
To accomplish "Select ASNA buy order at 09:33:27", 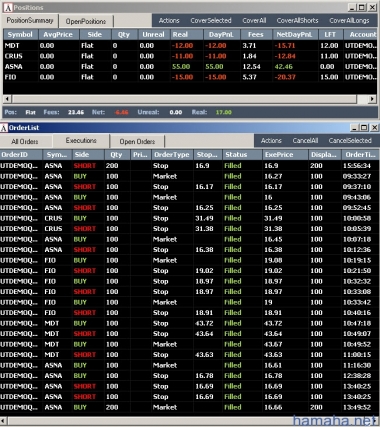I will (x=190, y=176).
